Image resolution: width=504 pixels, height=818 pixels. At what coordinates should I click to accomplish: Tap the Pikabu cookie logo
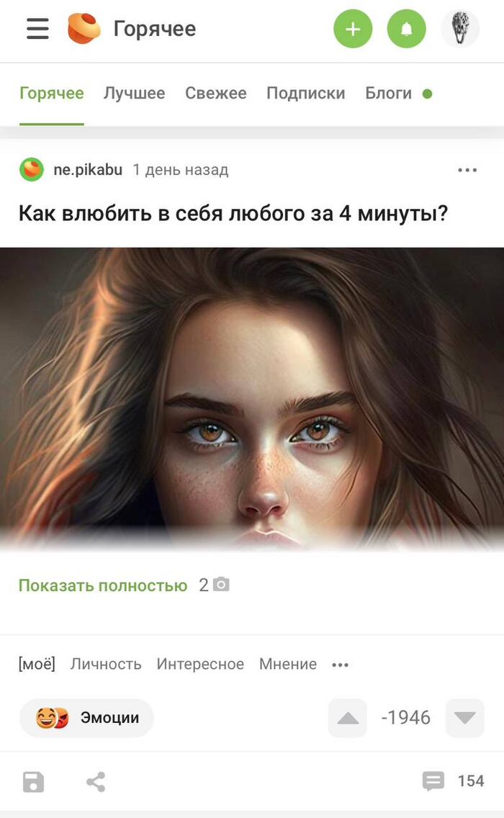84,29
